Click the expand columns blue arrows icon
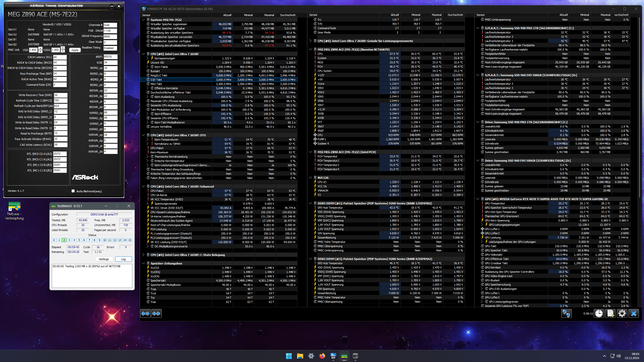Image resolution: width=644 pixels, height=362 pixels. pos(145,313)
